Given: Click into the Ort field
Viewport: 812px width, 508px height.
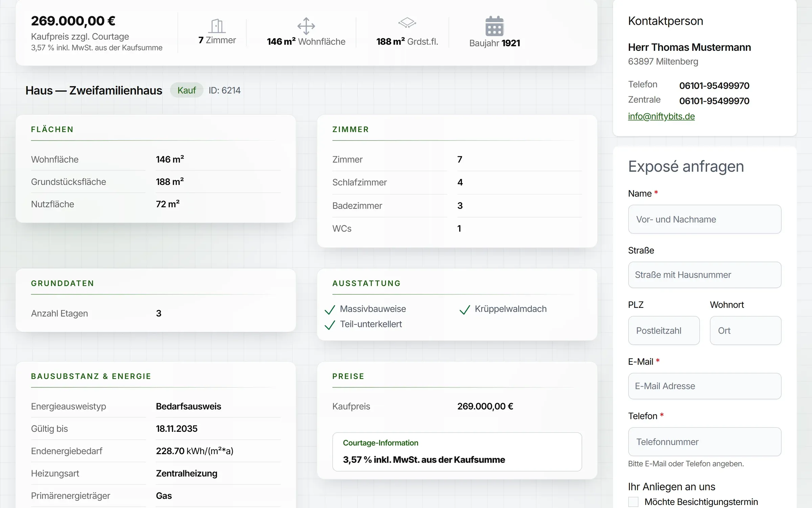Looking at the screenshot, I should coord(746,331).
